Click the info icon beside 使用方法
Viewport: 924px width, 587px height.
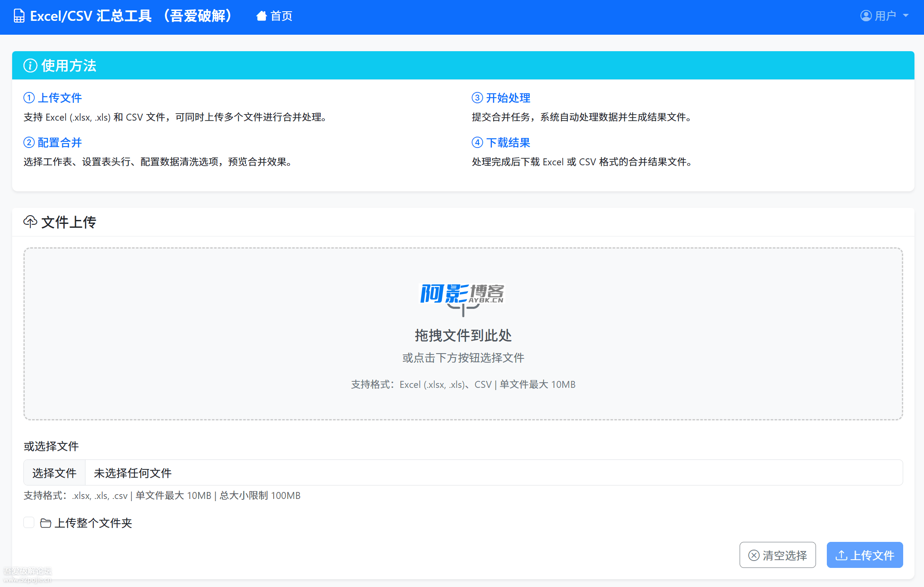pyautogui.click(x=30, y=66)
